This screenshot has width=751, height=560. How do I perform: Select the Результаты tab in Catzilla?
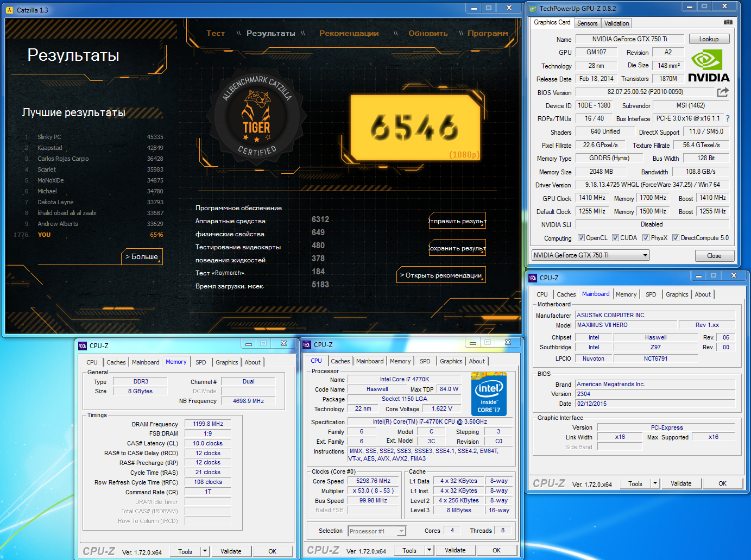point(270,33)
